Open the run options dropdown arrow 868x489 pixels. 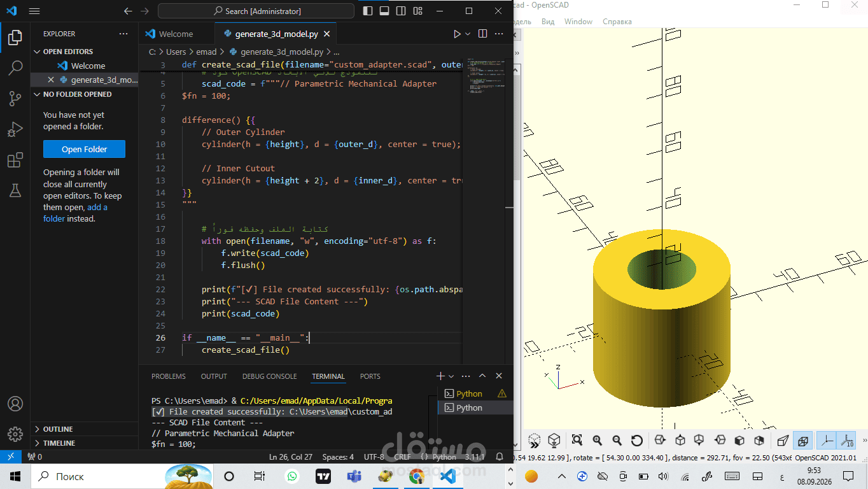[468, 34]
